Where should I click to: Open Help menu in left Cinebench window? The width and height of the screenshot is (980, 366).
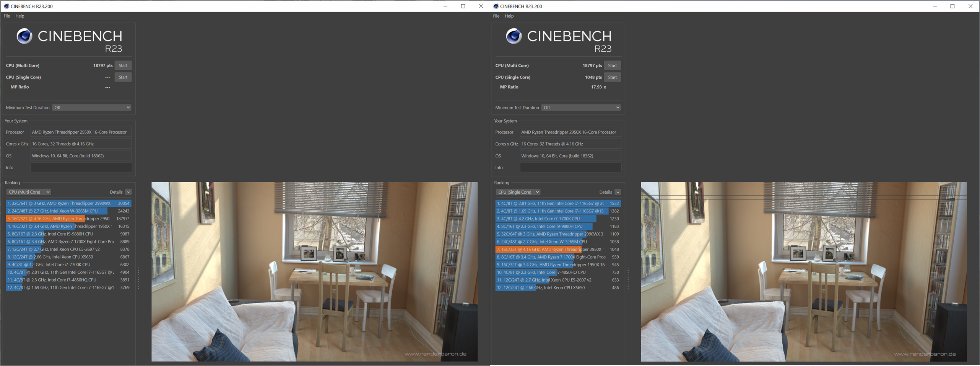[x=20, y=16]
